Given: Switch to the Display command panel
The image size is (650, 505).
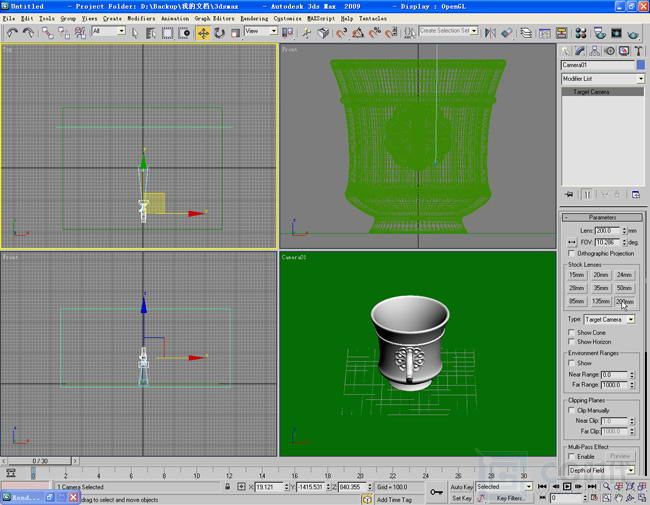Looking at the screenshot, I should pyautogui.click(x=624, y=51).
